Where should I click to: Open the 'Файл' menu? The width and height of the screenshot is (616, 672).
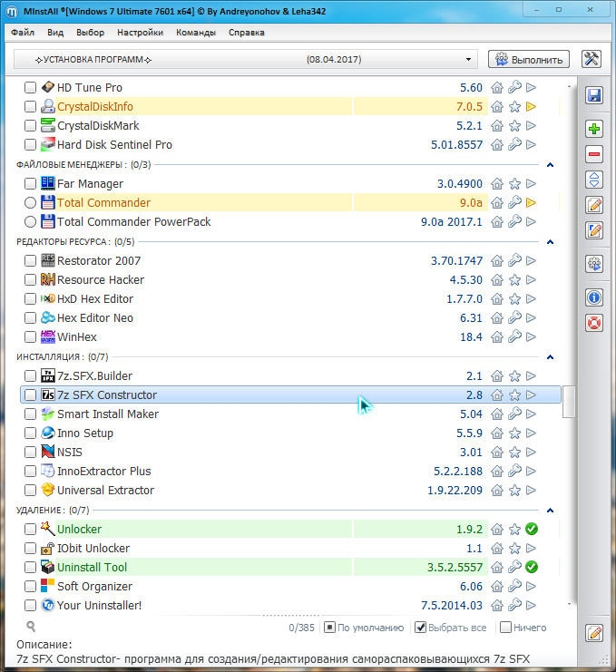click(23, 33)
